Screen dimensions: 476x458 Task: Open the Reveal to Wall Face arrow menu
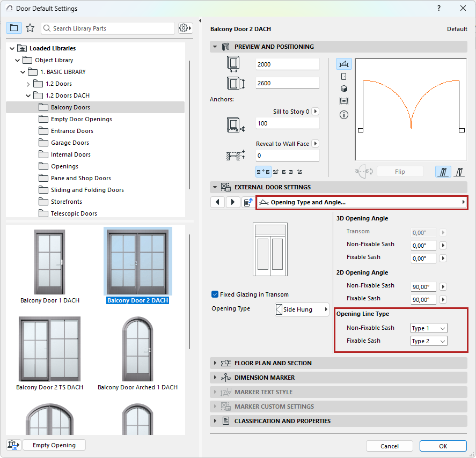[316, 144]
